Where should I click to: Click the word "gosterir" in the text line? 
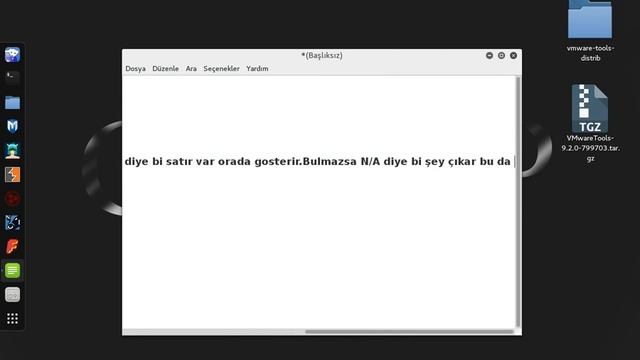pyautogui.click(x=277, y=162)
